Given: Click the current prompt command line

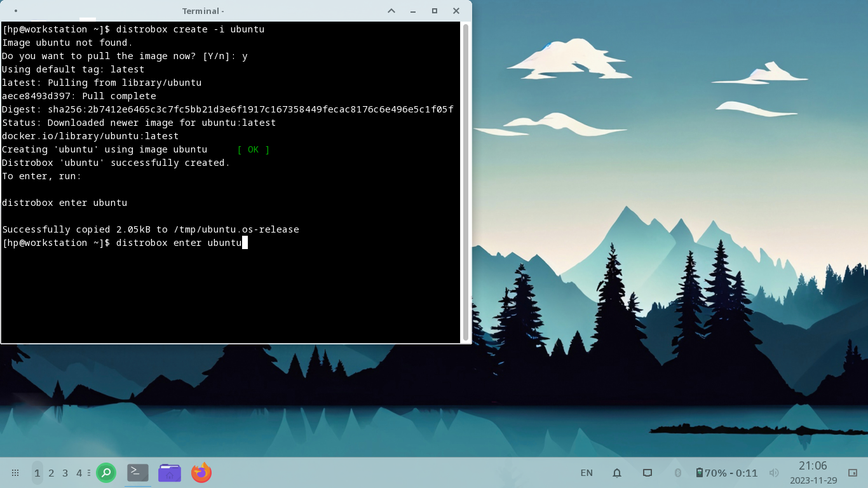Looking at the screenshot, I should tap(125, 243).
